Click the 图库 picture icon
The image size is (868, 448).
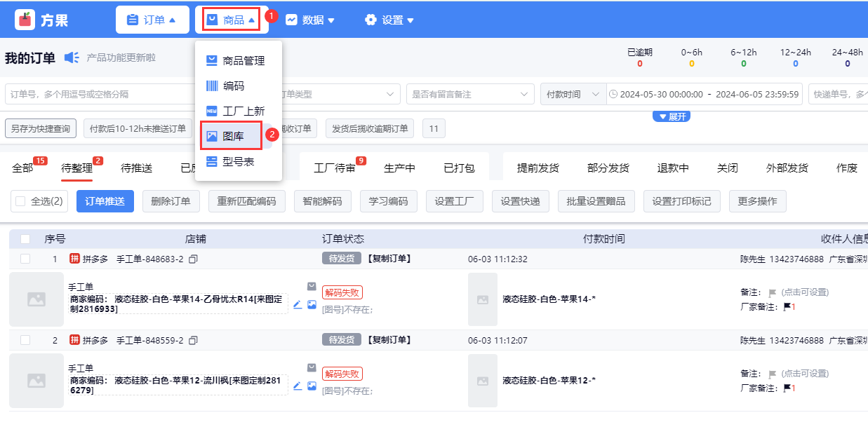click(x=212, y=136)
